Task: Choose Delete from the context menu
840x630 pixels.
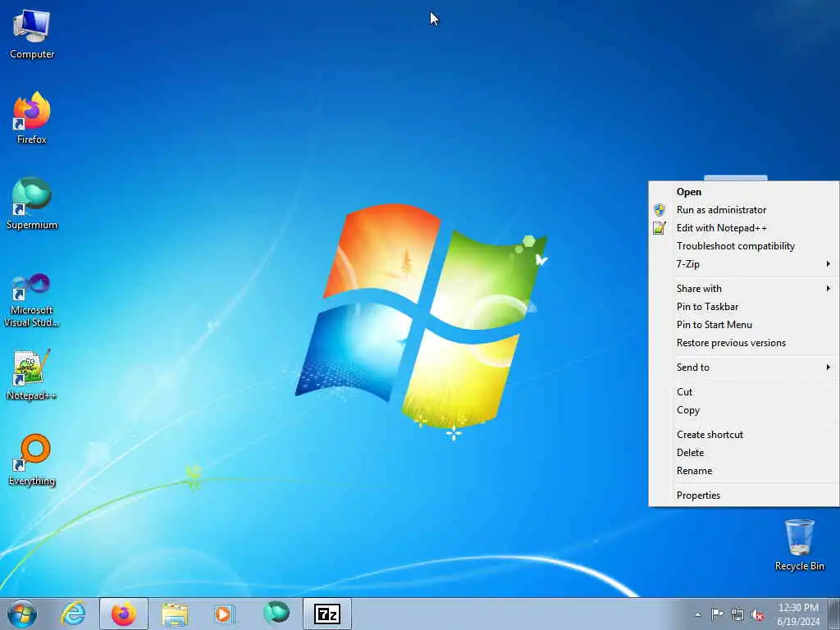Action: pos(743,453)
